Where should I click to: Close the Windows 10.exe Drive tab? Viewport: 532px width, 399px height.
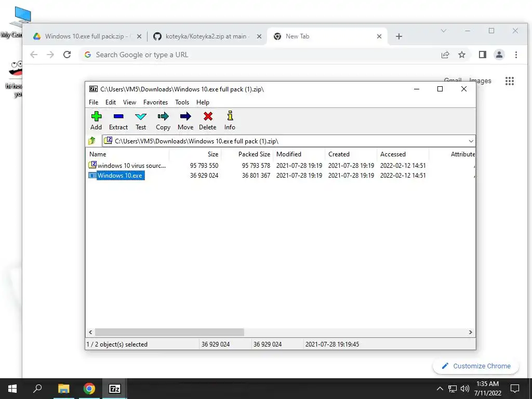coord(139,36)
